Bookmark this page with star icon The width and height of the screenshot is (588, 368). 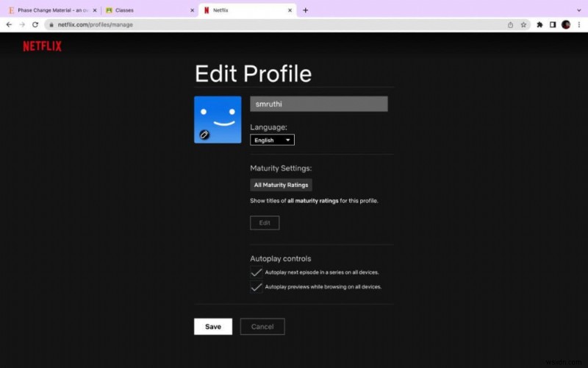tap(523, 25)
